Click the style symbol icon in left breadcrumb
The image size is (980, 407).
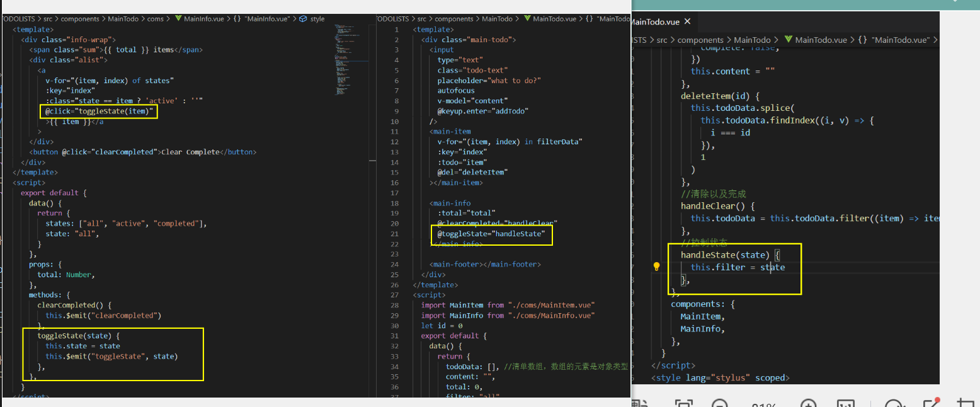click(304, 19)
